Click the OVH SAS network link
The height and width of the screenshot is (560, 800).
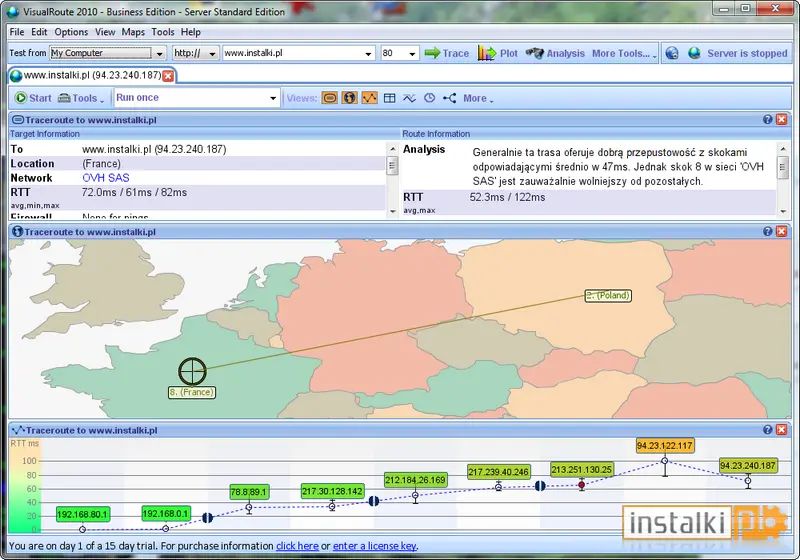[106, 178]
